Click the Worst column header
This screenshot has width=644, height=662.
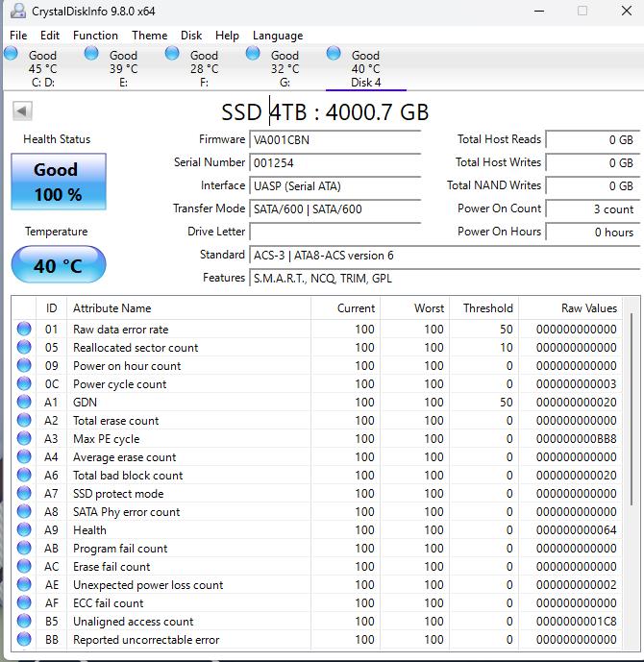point(414,307)
